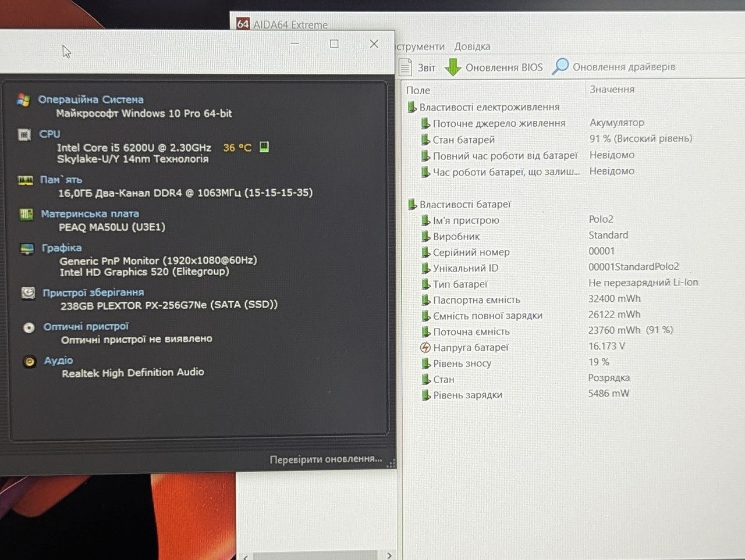Click Перевірити оновлення... in Speccy status bar
Image resolution: width=745 pixels, height=560 pixels.
tap(326, 459)
